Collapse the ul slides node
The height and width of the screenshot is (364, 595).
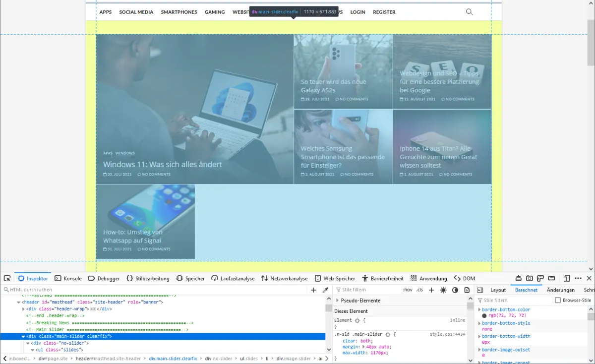coord(33,350)
